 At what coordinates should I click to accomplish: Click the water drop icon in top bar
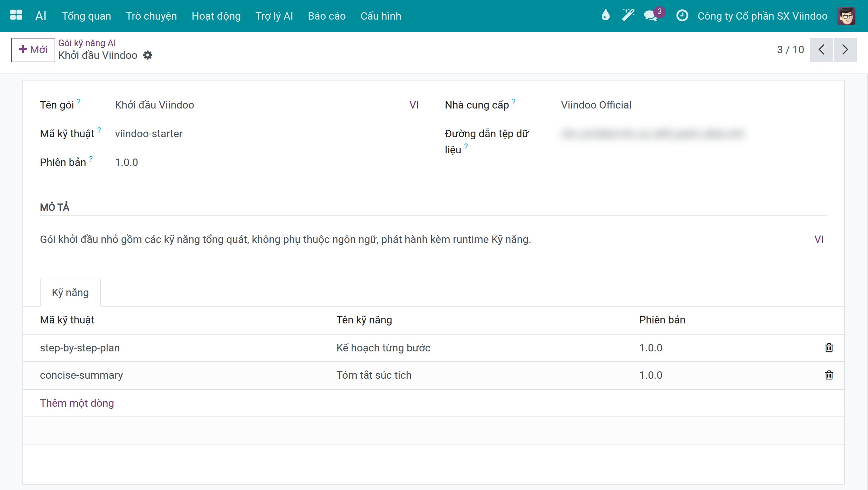tap(605, 15)
